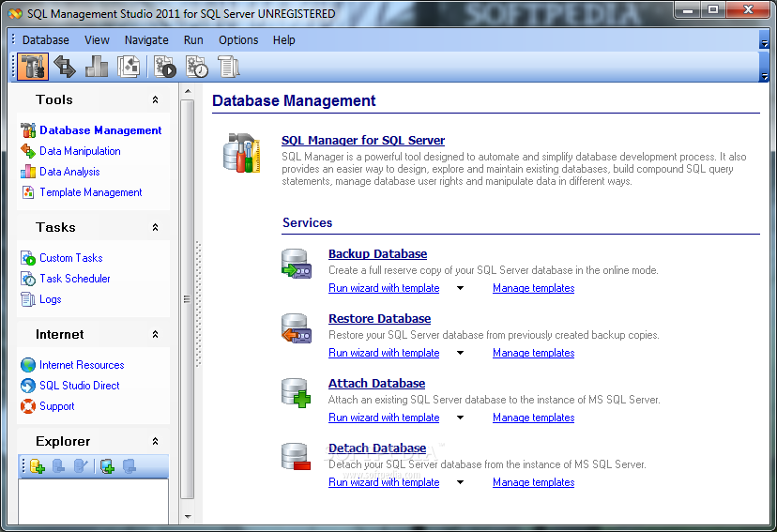Click the Template Management toolbar icon
Image resolution: width=777 pixels, height=532 pixels.
pyautogui.click(x=129, y=67)
